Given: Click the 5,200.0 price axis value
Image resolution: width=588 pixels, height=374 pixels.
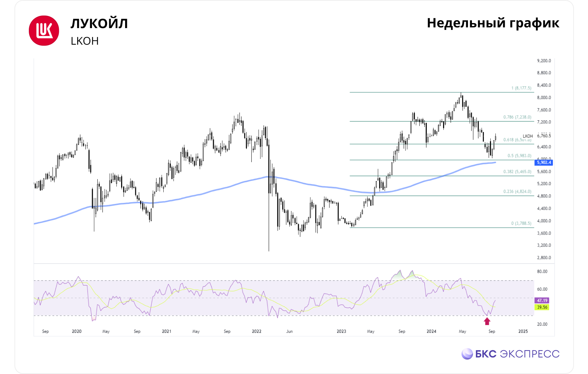Looking at the screenshot, I should 544,184.
